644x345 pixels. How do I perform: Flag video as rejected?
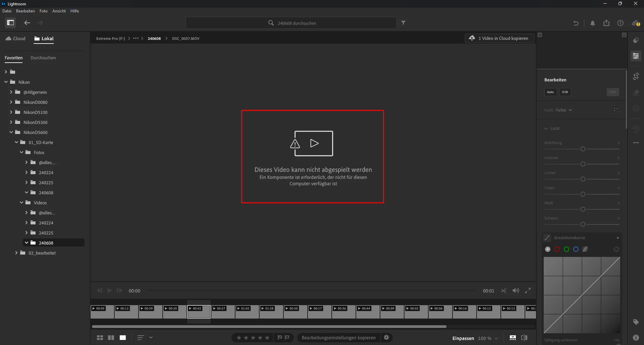click(x=287, y=338)
